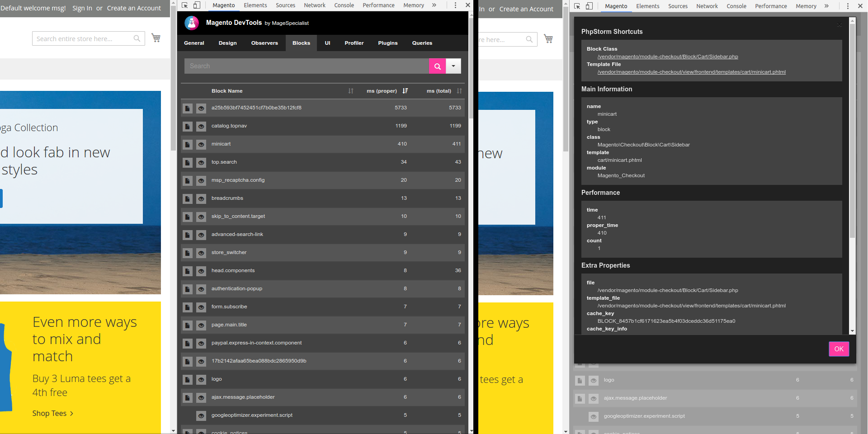Switch to the Plugins tab
Image resolution: width=868 pixels, height=434 pixels.
tap(388, 43)
